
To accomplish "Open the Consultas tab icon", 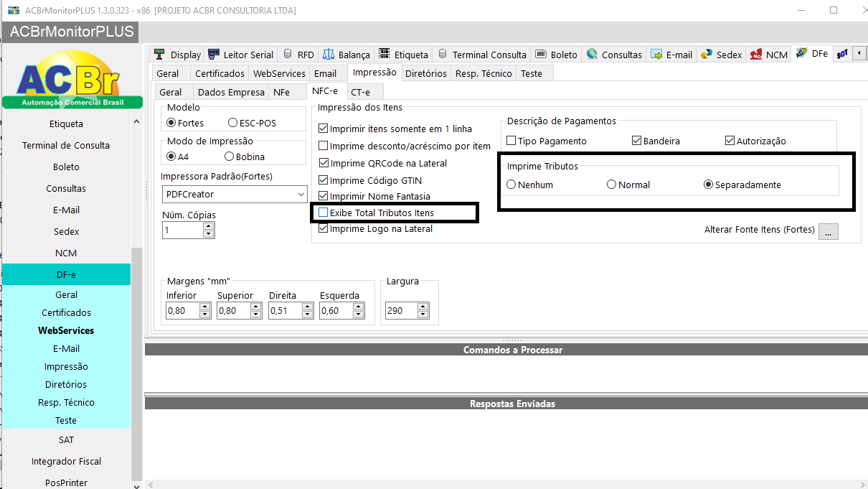I will (592, 54).
